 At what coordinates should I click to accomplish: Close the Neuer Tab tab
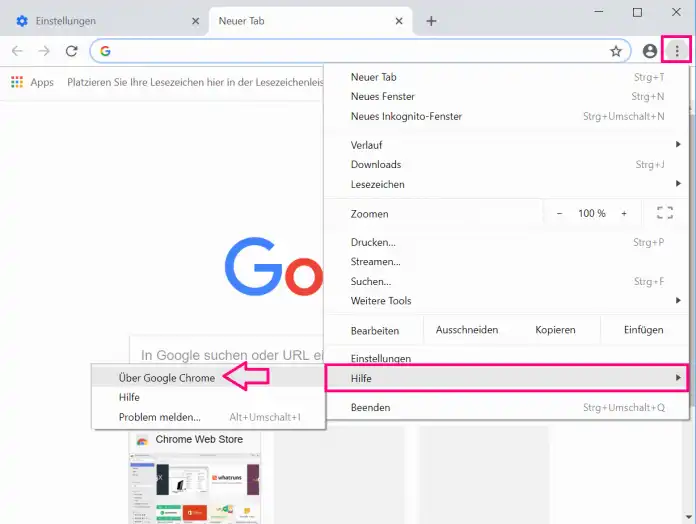399,21
